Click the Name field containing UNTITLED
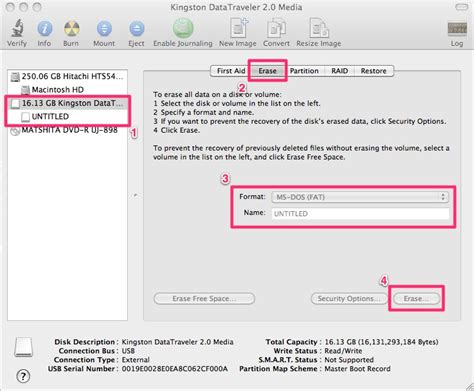The image size is (474, 391). (360, 214)
